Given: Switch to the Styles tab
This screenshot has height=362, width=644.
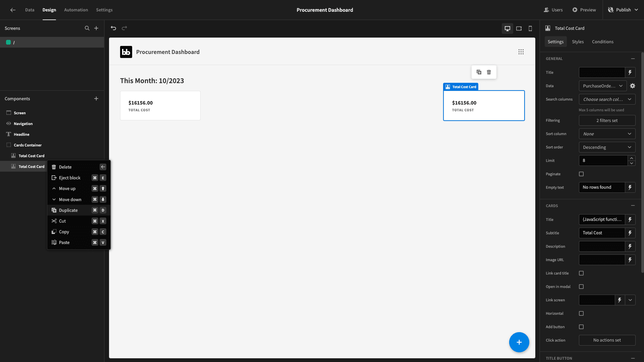Looking at the screenshot, I should (578, 42).
